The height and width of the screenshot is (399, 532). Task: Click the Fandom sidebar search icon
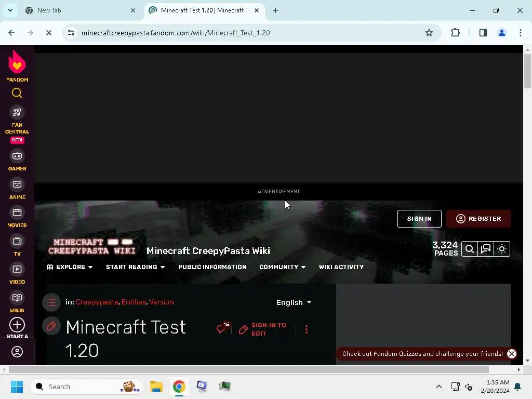[17, 93]
